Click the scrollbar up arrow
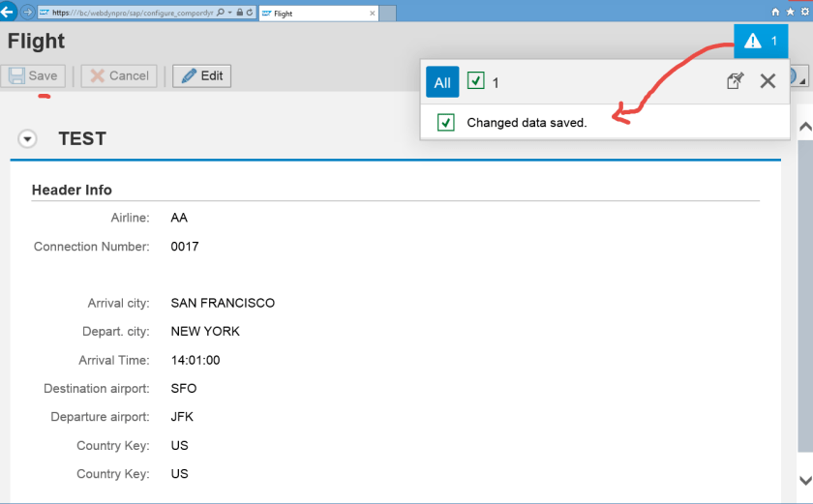813x504 pixels. click(805, 127)
